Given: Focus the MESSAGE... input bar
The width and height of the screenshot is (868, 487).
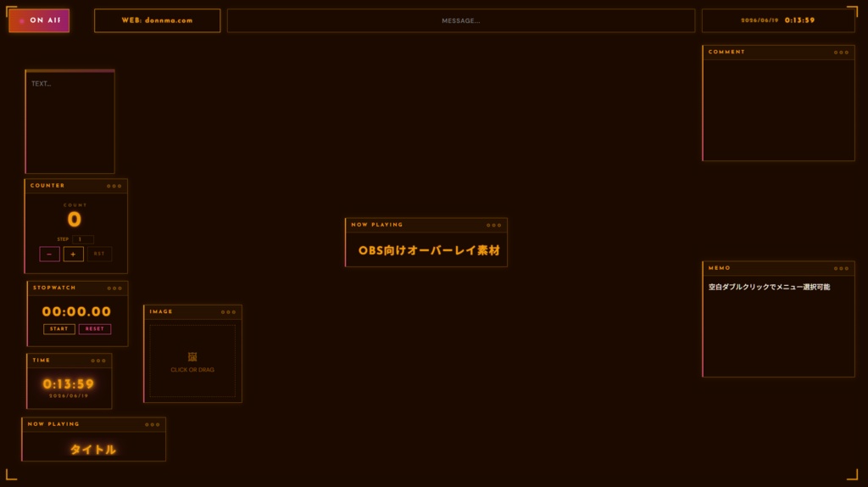Looking at the screenshot, I should [x=460, y=20].
